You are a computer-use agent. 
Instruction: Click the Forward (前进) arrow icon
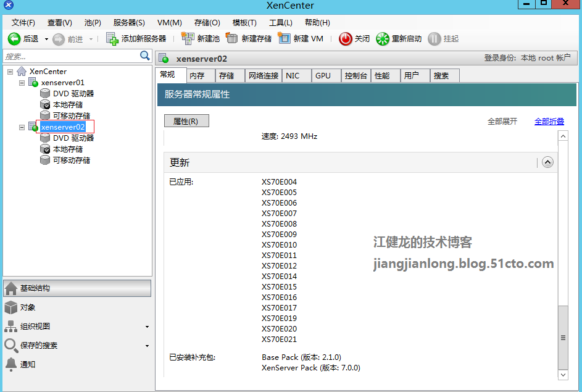tap(58, 39)
